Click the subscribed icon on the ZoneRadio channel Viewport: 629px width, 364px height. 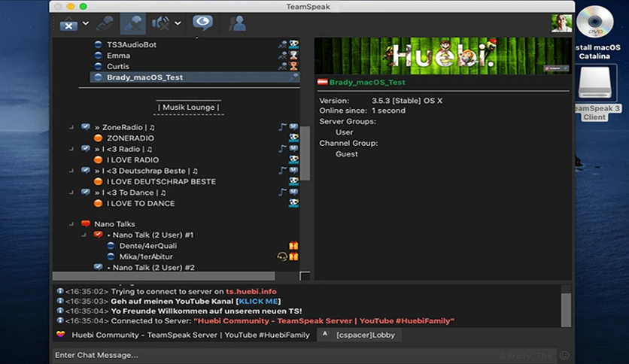tap(86, 126)
